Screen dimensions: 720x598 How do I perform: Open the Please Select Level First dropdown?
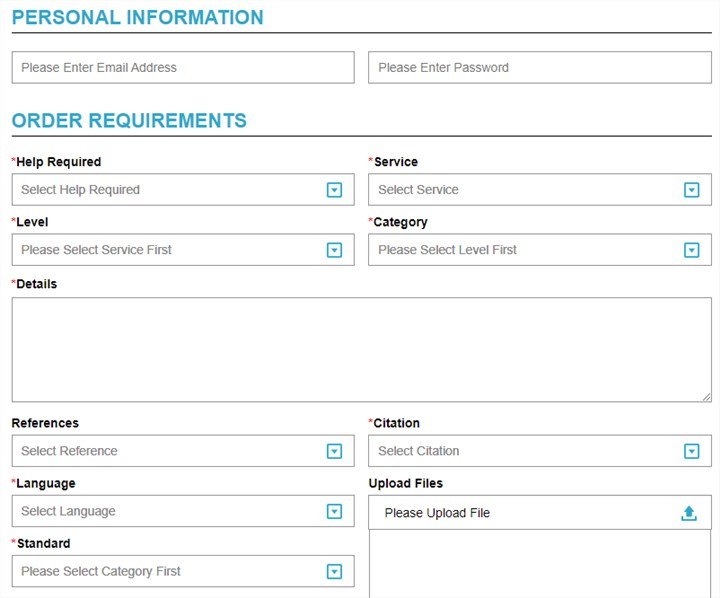540,250
